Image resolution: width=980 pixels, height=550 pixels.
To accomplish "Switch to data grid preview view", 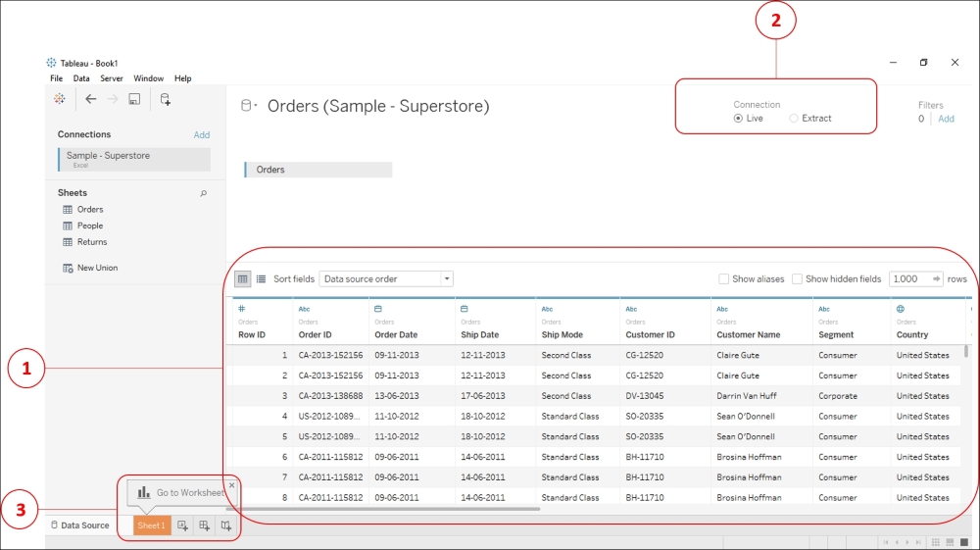I will [x=242, y=279].
